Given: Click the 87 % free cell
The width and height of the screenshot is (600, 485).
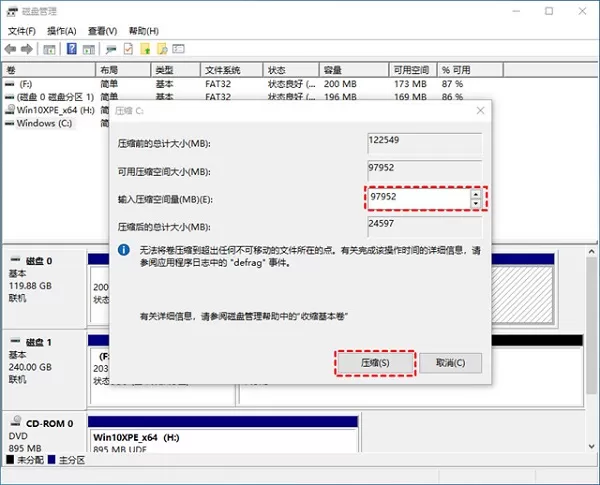Looking at the screenshot, I should (x=452, y=84).
